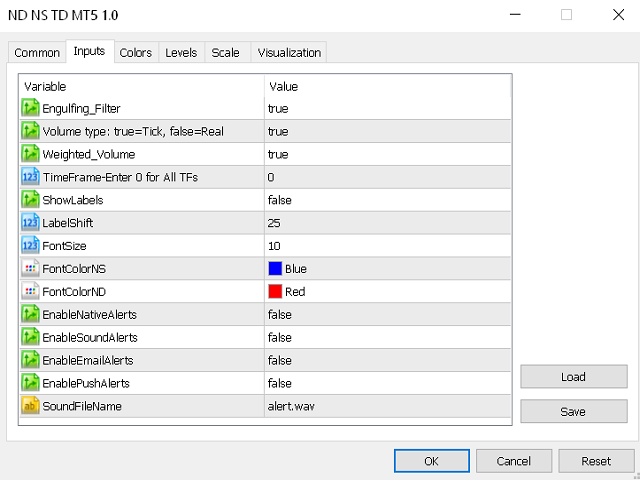Select the EnablePushAlerts value false
The image size is (640, 480).
280,383
